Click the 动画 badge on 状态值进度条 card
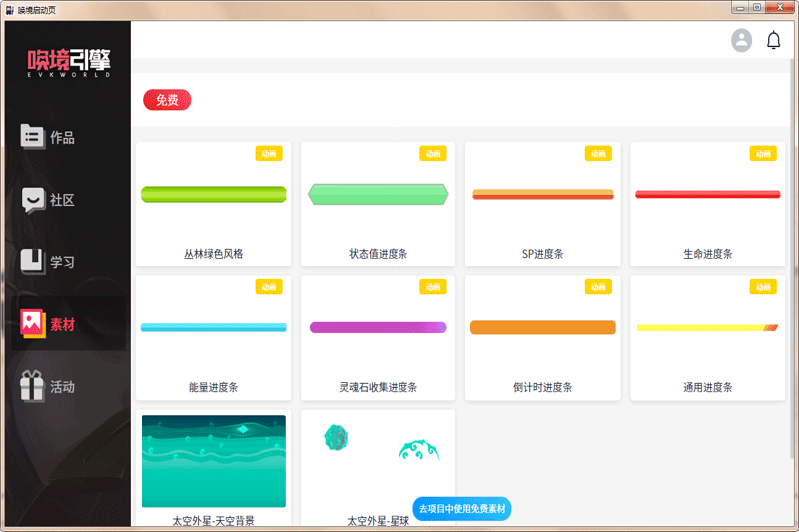 tap(433, 154)
